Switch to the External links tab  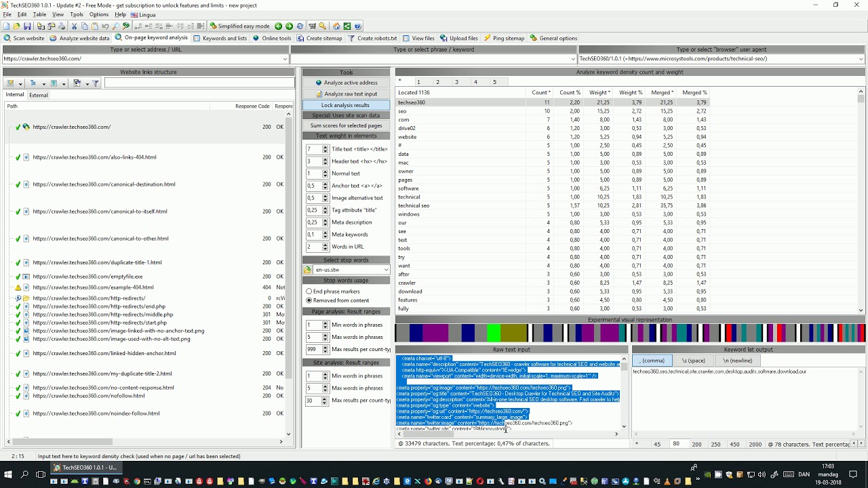click(x=39, y=95)
